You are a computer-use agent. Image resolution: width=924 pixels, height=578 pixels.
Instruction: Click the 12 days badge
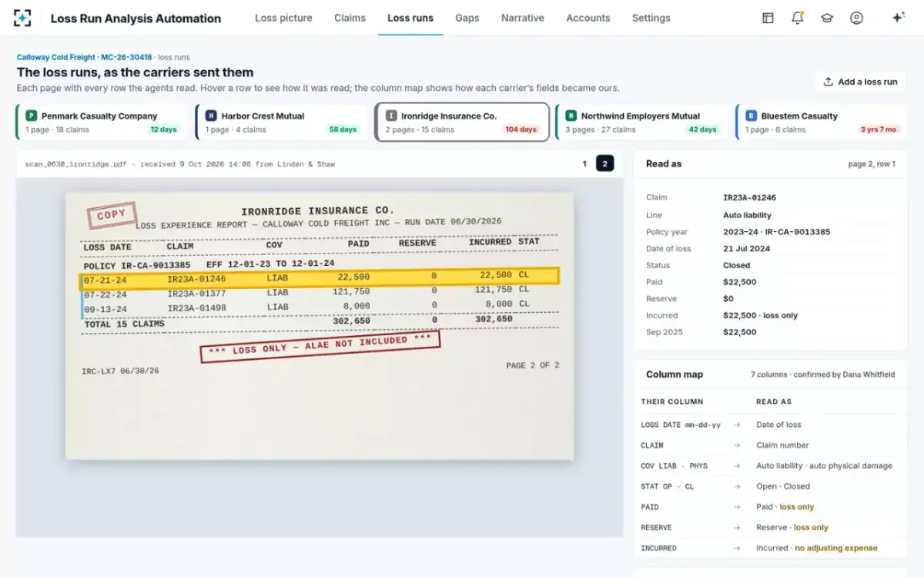click(164, 129)
